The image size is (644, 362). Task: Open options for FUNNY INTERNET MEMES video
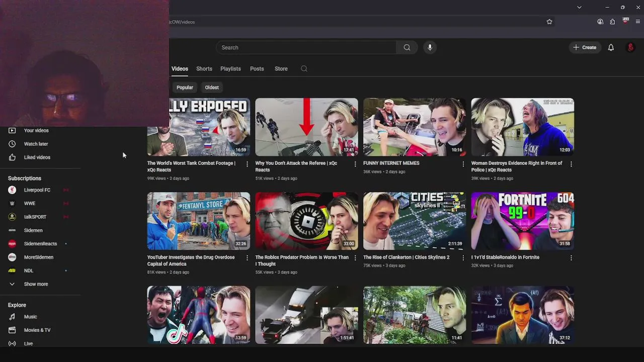coord(463,164)
